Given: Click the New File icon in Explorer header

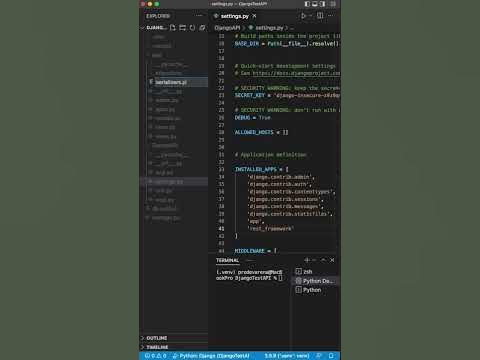Looking at the screenshot, I should (173, 28).
